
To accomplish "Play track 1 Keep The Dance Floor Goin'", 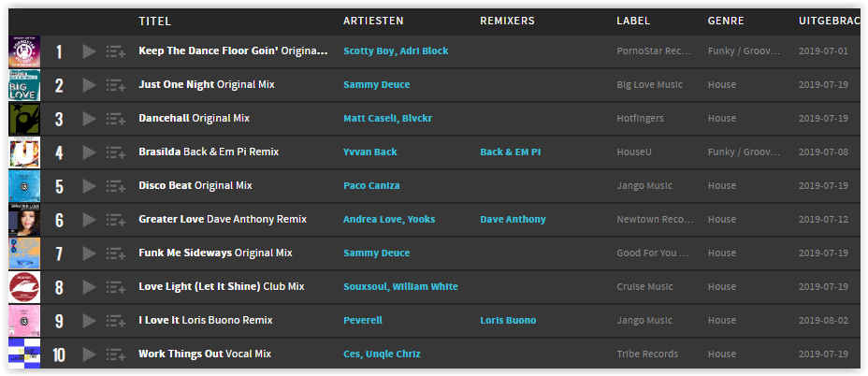I will pos(89,51).
